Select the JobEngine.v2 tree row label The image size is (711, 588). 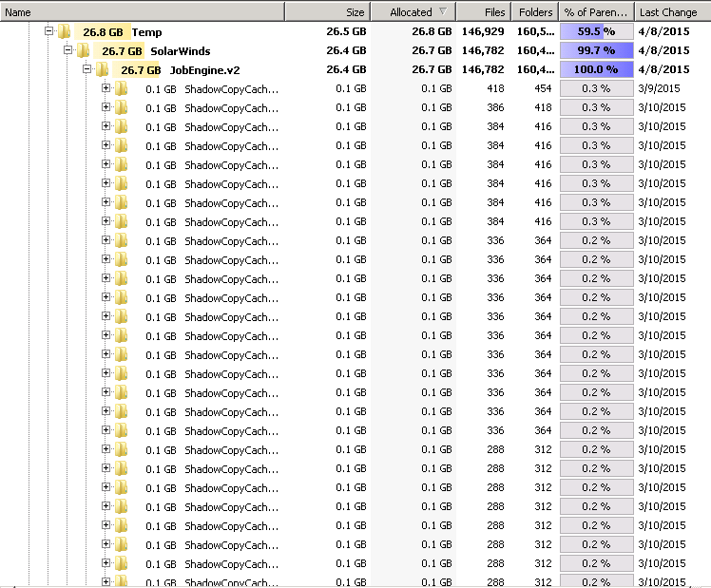[205, 70]
